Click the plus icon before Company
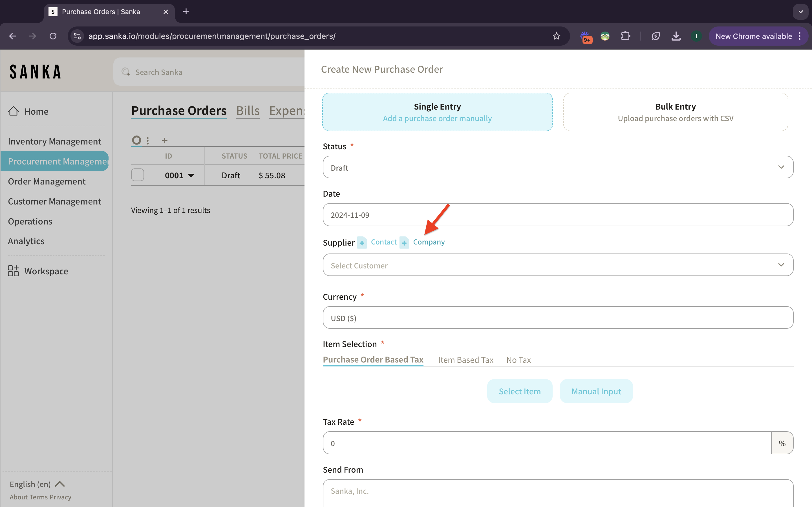The image size is (812, 507). [404, 243]
